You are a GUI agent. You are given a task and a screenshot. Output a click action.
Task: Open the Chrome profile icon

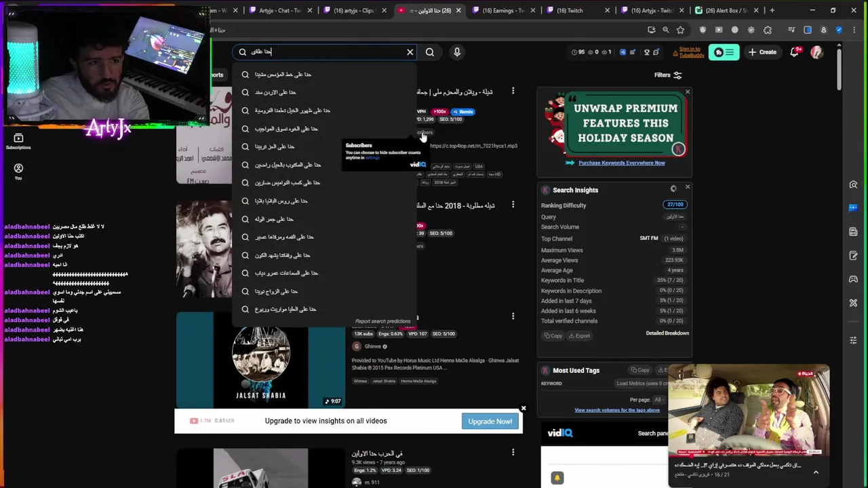824,30
